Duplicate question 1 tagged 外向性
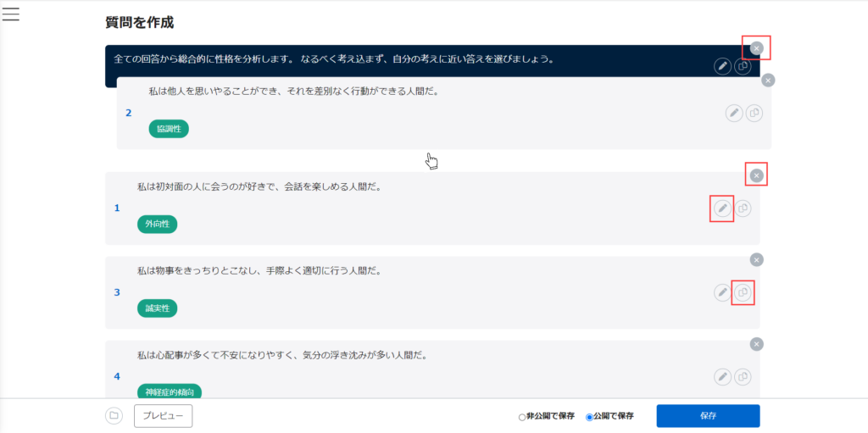 [x=743, y=208]
